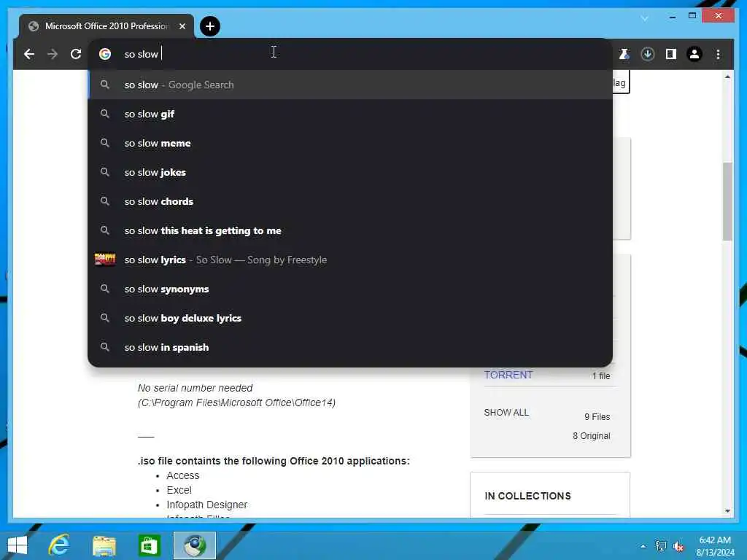This screenshot has height=560, width=747.
Task: Click the 'IN COLLECTIONS' heading
Action: (x=527, y=496)
